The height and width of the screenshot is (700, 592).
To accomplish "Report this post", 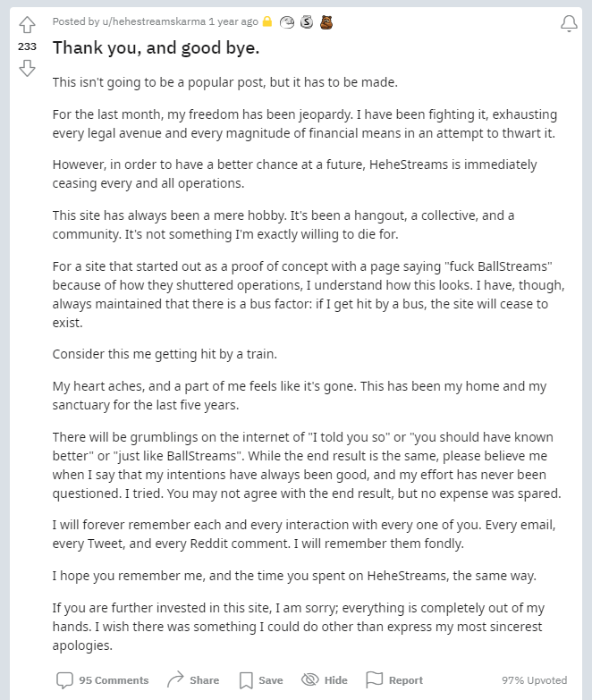I will (x=394, y=680).
